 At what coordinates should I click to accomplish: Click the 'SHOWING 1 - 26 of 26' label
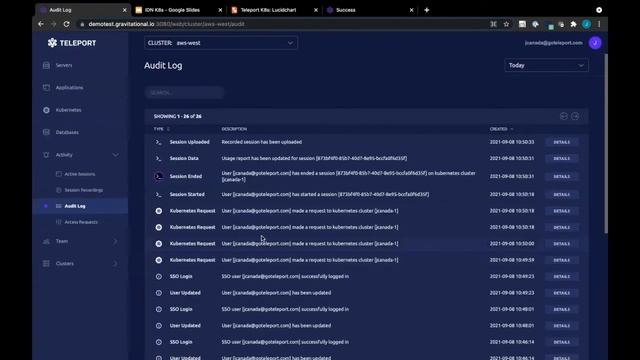178,117
